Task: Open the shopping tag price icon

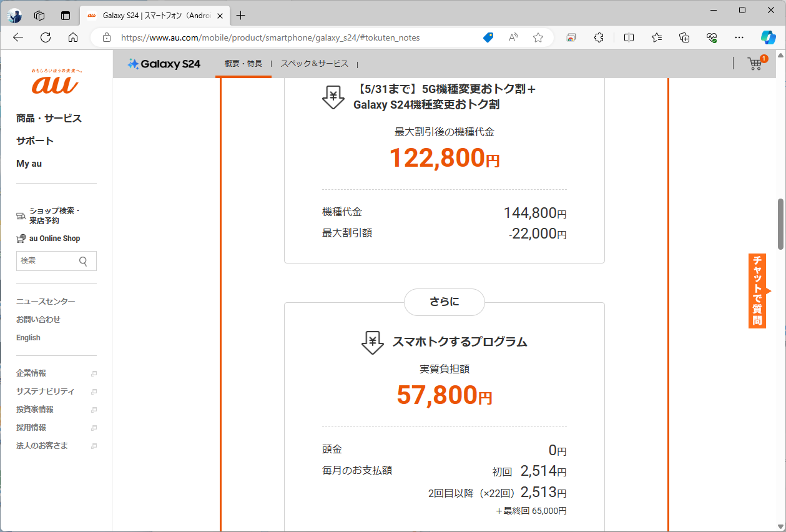Action: 488,37
